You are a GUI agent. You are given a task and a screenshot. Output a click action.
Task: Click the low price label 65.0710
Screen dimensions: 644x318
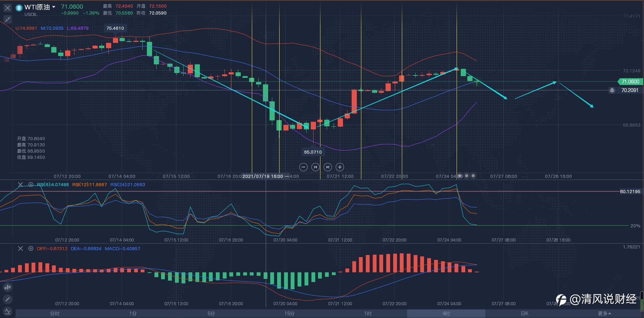(313, 152)
